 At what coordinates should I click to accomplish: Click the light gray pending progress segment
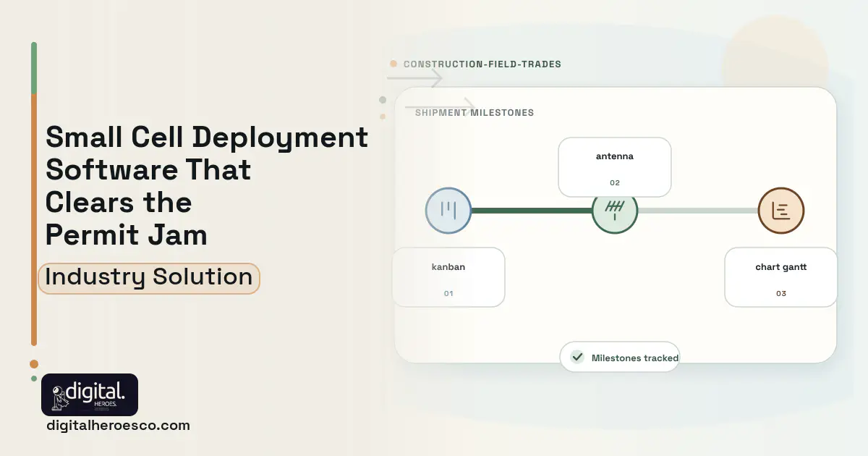coord(698,211)
